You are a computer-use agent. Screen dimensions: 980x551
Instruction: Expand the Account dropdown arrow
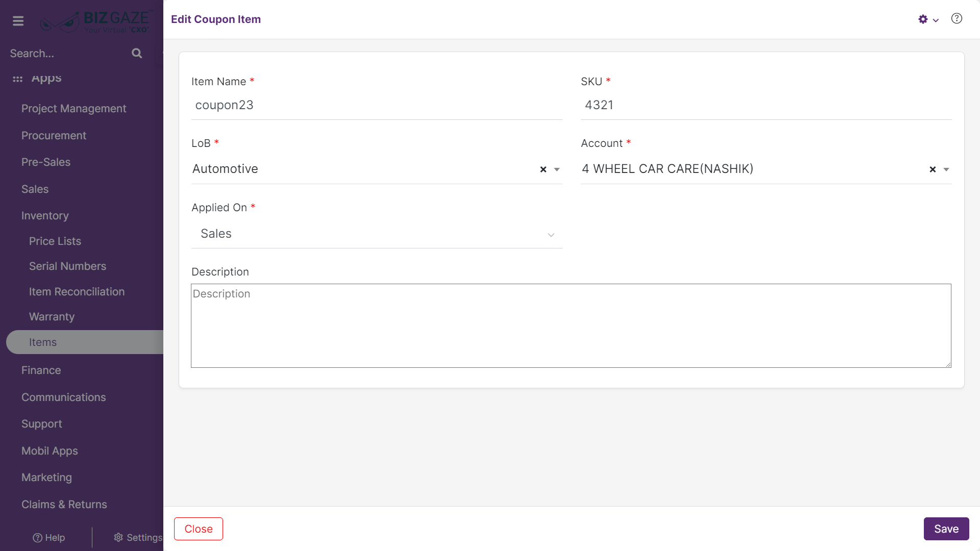pos(946,169)
